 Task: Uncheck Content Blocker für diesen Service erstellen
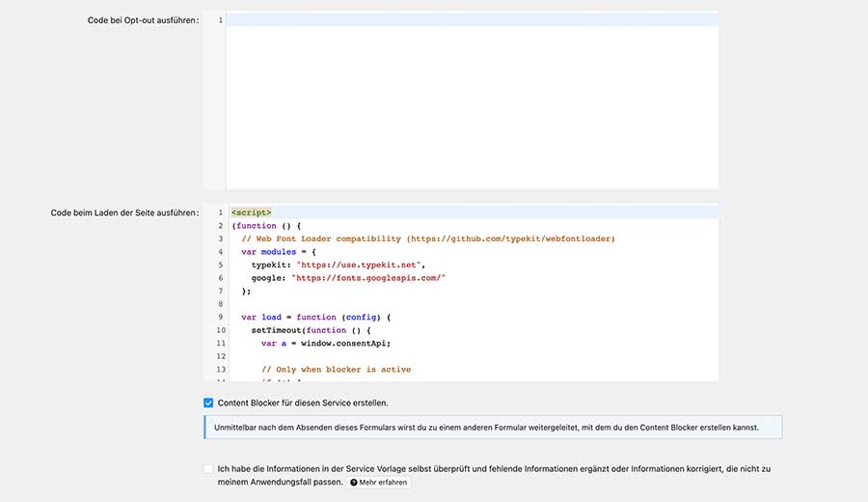(x=208, y=403)
